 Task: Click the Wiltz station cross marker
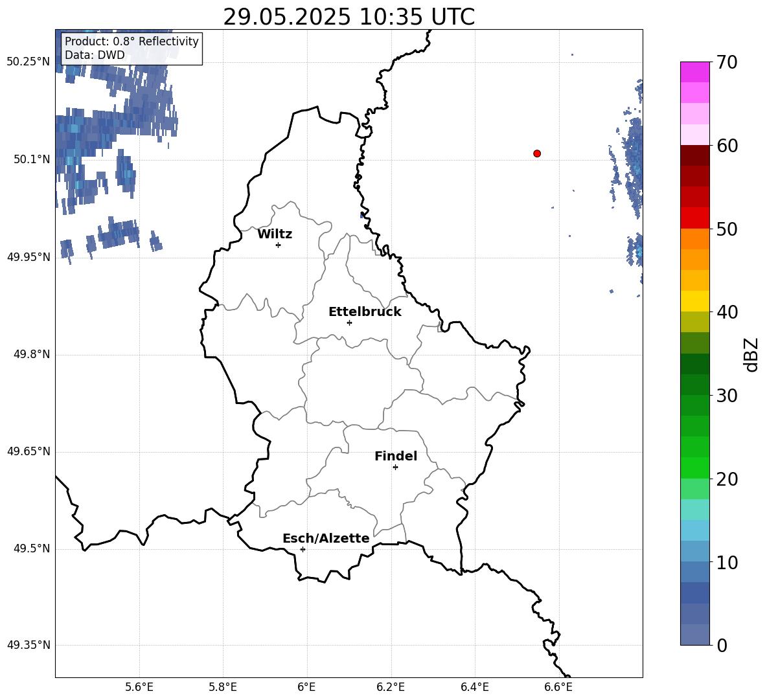pyautogui.click(x=279, y=245)
